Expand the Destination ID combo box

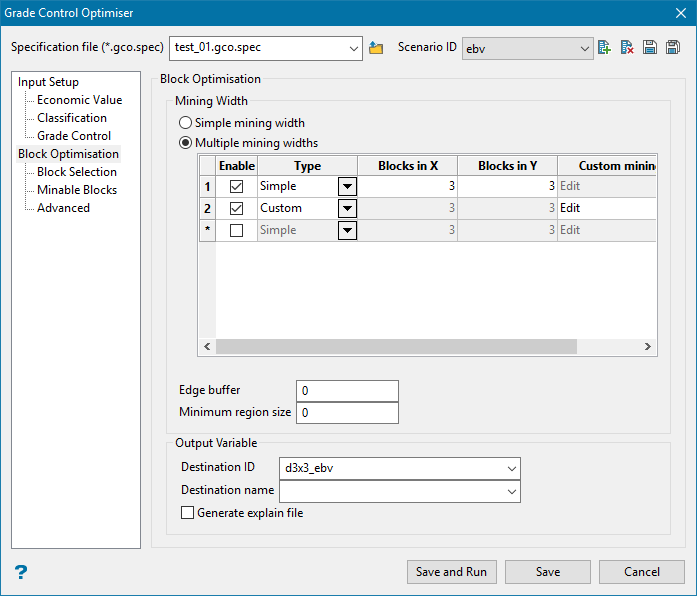tap(512, 467)
